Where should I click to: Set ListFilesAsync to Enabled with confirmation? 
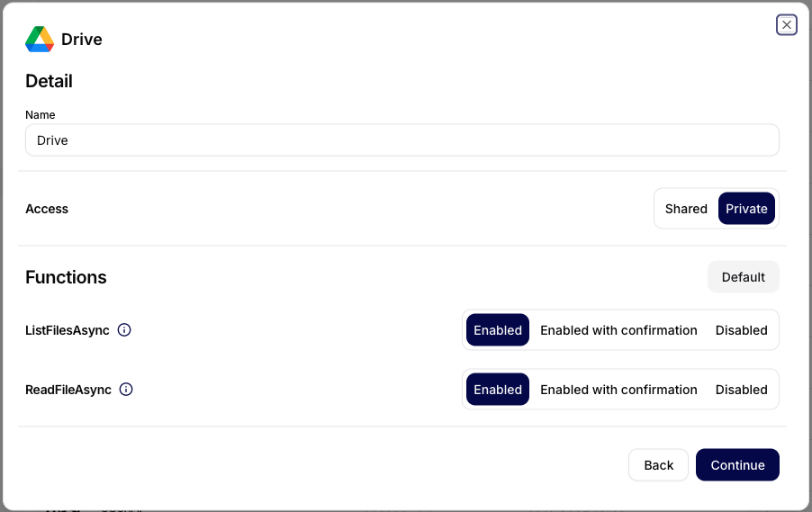(x=618, y=330)
